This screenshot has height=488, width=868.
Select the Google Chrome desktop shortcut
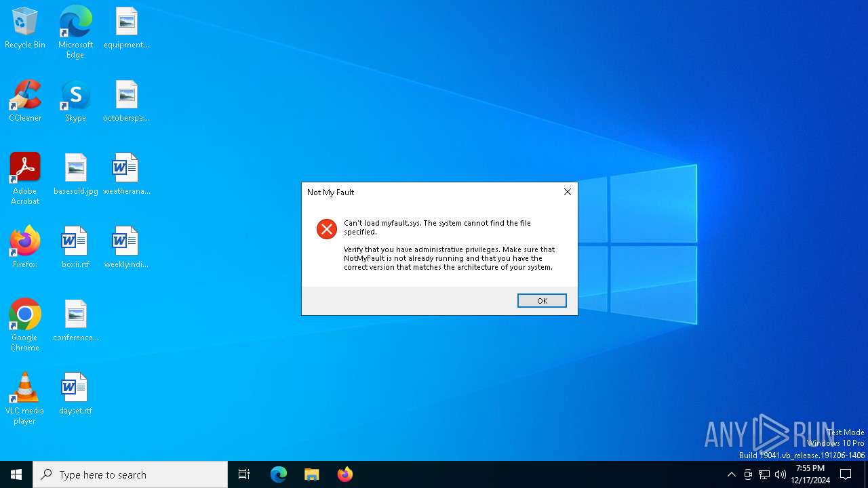point(25,325)
